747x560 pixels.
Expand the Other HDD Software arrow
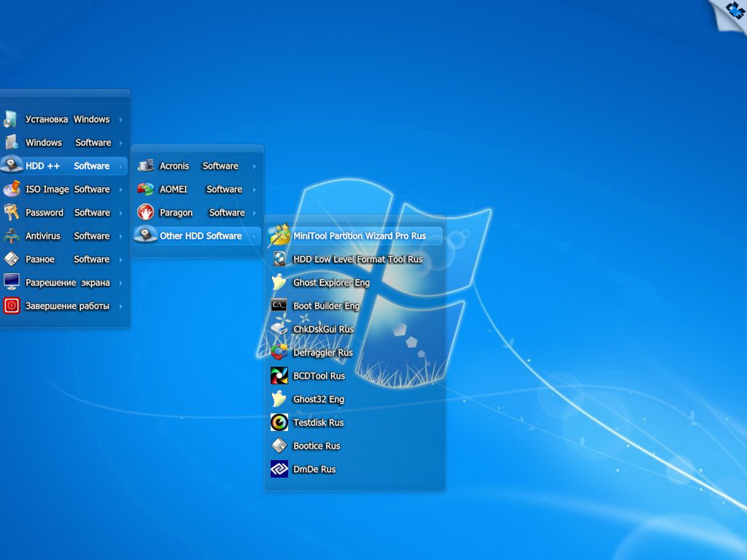tap(255, 236)
